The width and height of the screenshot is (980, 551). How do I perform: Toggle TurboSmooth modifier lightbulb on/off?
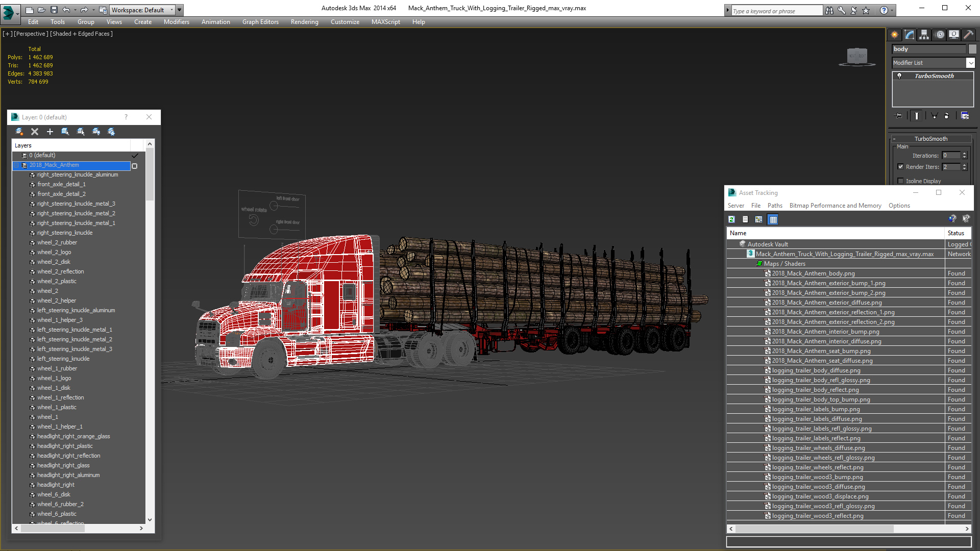(x=899, y=76)
